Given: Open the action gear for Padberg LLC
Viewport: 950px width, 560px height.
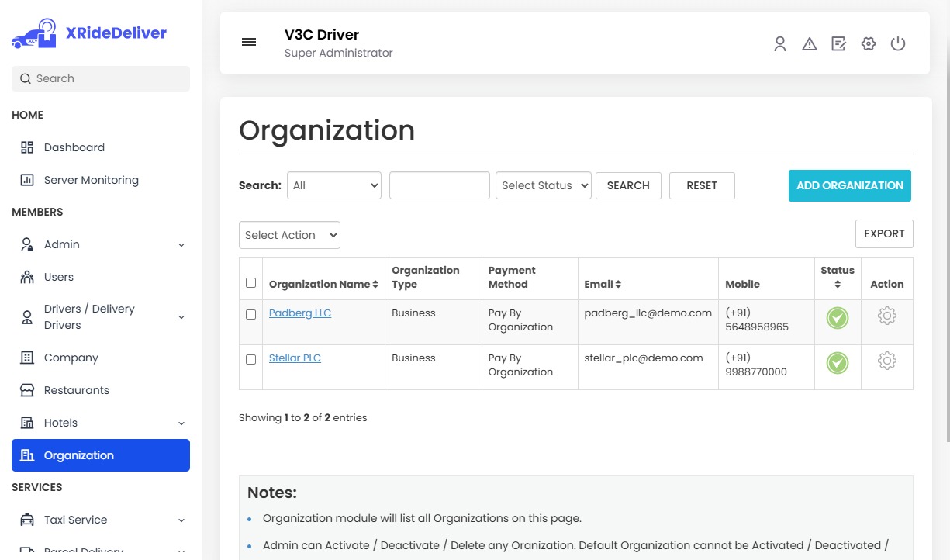Looking at the screenshot, I should click(886, 316).
